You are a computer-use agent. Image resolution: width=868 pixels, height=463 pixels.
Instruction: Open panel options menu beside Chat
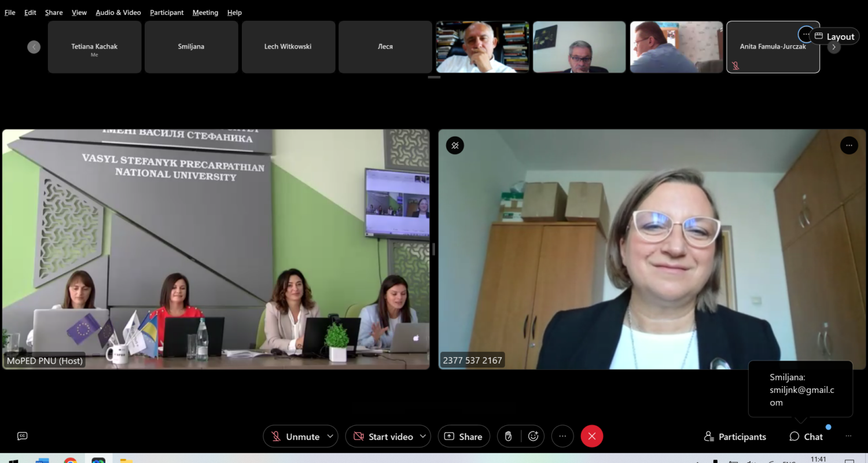pyautogui.click(x=848, y=436)
